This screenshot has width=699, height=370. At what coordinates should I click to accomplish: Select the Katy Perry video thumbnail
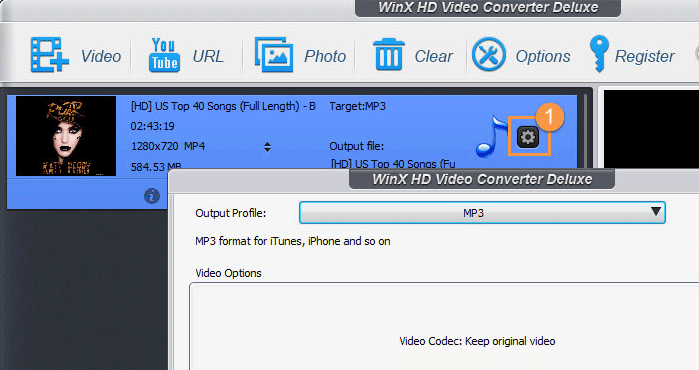[66, 136]
